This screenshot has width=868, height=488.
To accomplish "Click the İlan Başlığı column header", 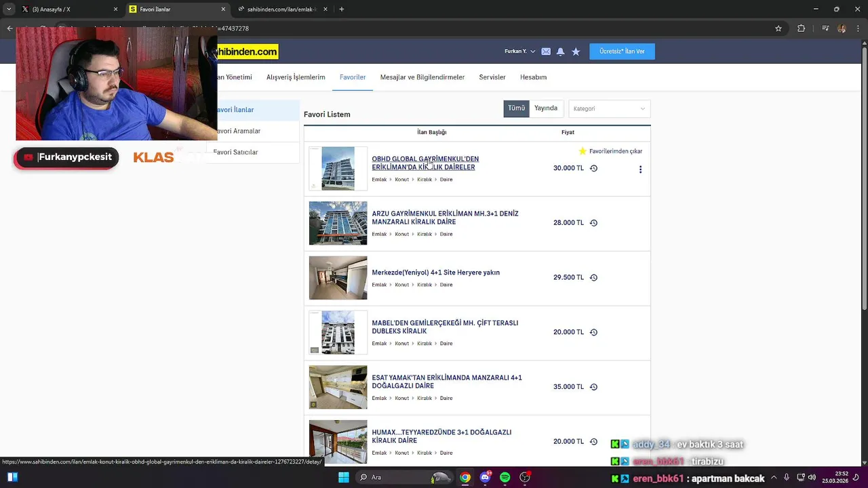I will click(x=432, y=132).
